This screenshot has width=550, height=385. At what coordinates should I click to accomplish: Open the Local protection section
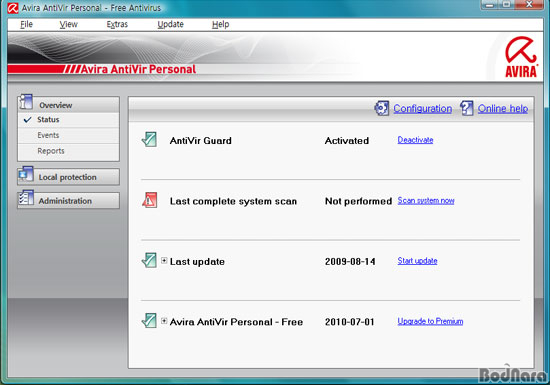(x=68, y=177)
